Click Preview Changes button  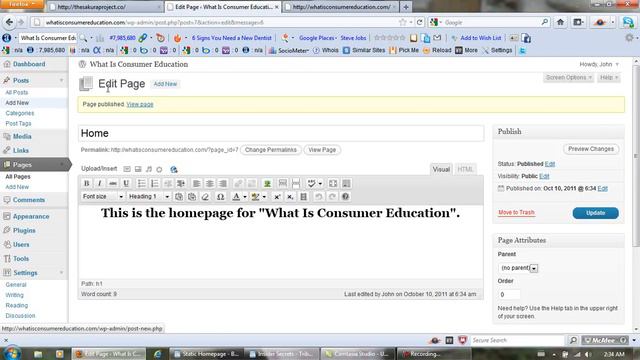tap(591, 149)
